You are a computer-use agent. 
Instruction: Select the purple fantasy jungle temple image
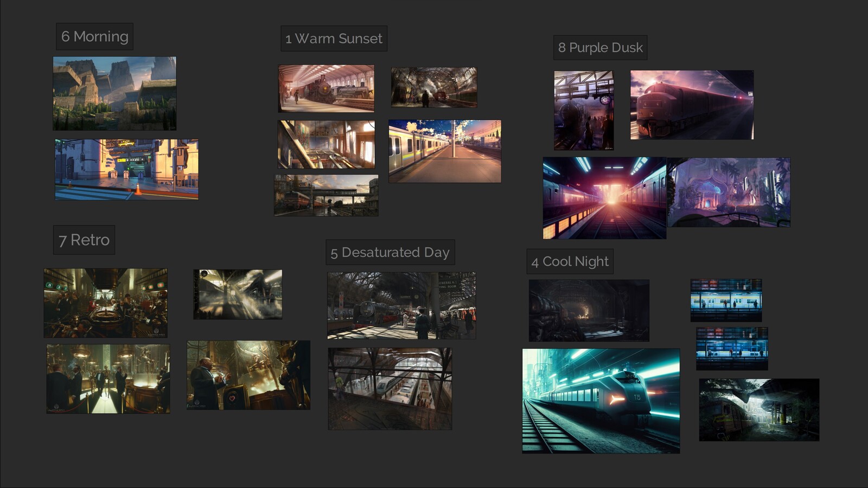tap(729, 192)
